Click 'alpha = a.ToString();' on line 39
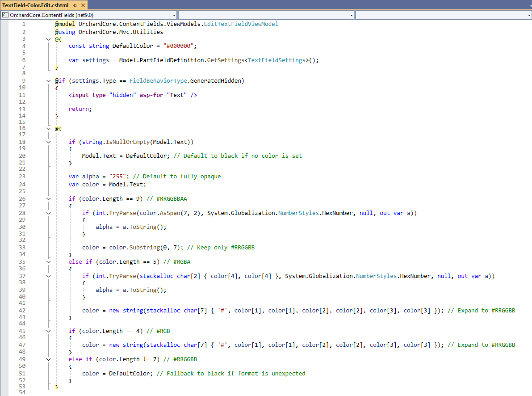This screenshot has width=532, height=396. 131,290
